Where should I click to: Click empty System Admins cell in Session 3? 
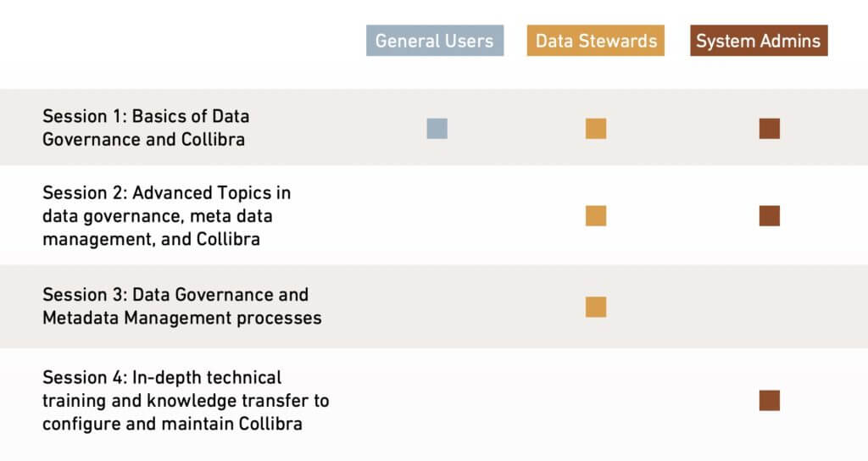coord(770,307)
